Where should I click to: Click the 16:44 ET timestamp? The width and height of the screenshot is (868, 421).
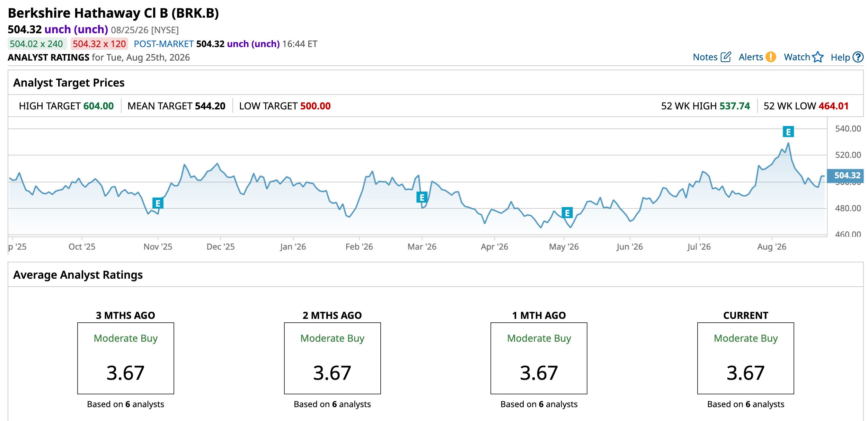(300, 44)
